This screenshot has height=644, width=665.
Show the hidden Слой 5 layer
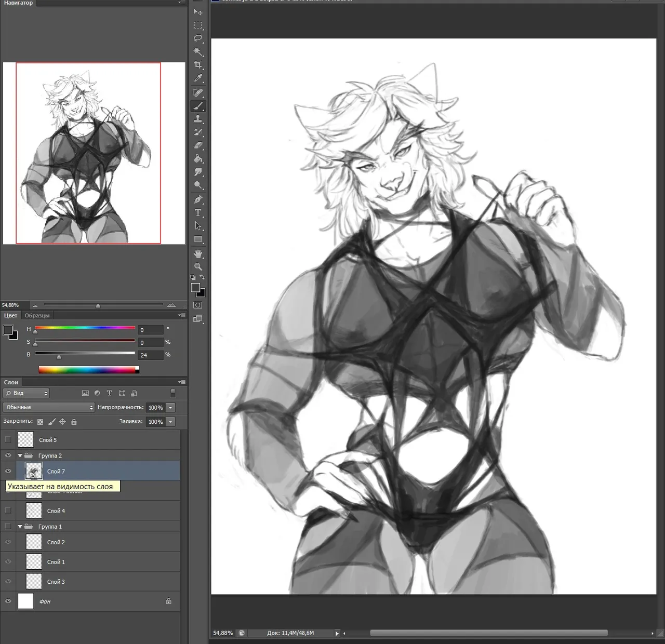[8, 440]
